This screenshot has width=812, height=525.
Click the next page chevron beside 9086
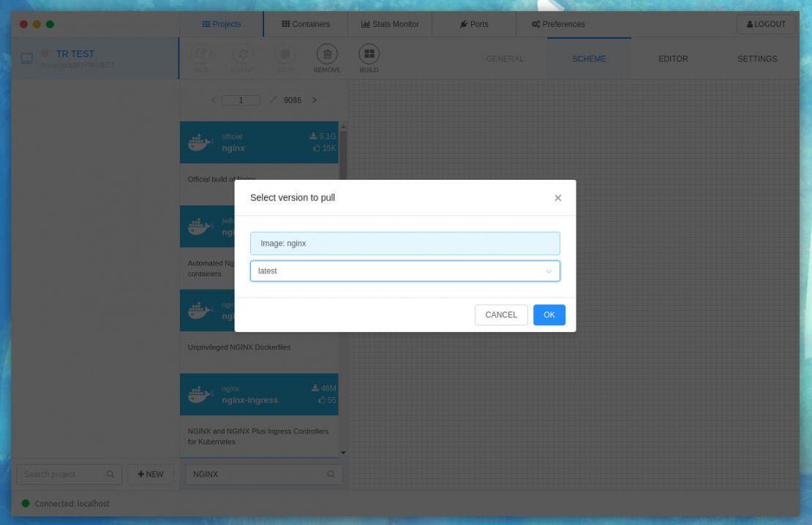click(x=315, y=99)
